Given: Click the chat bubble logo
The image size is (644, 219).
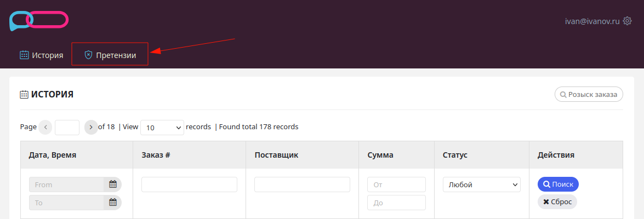Looking at the screenshot, I should point(38,20).
